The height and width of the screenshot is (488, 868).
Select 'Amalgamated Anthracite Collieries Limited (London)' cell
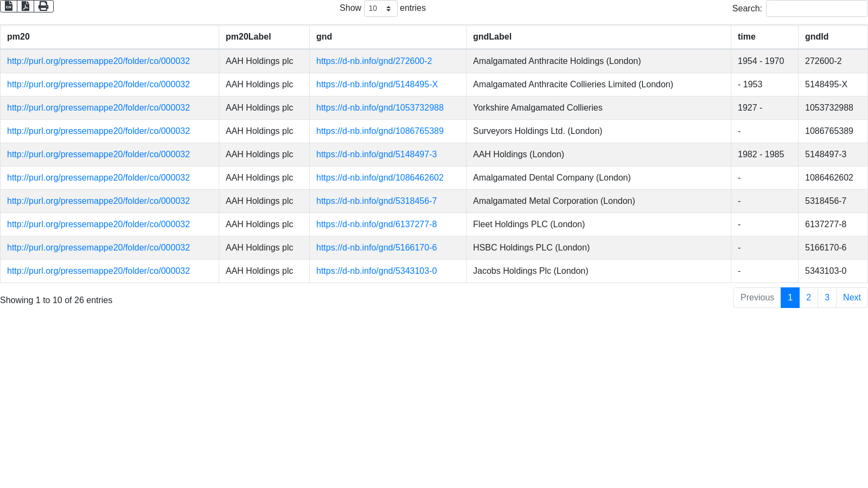coord(598,85)
